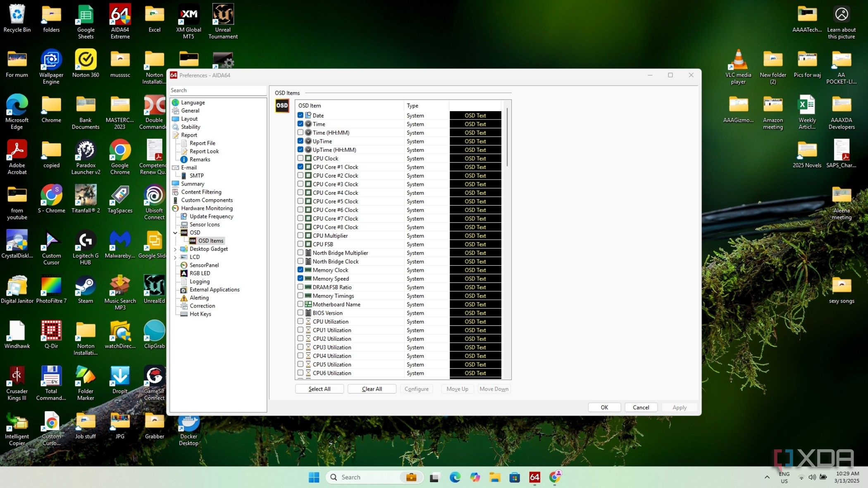This screenshot has width=868, height=488.
Task: Select the Remarks info item
Action: tap(200, 159)
